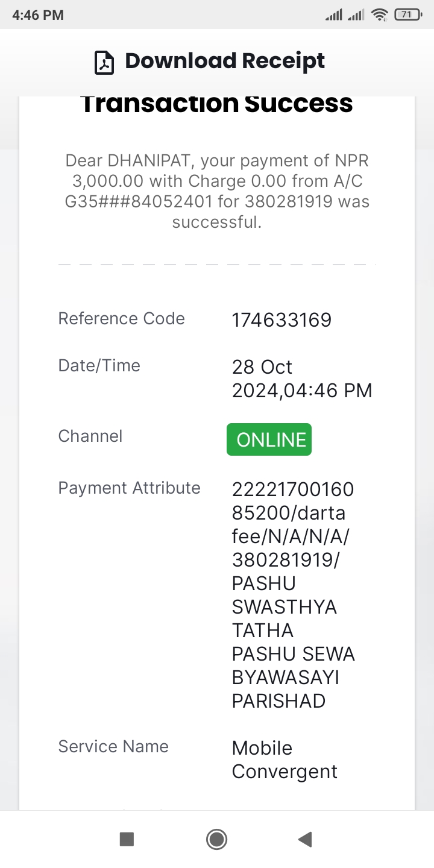Screen dimensions: 434x868
Task: Tap the first cellular signal bars icon
Action: 334,14
